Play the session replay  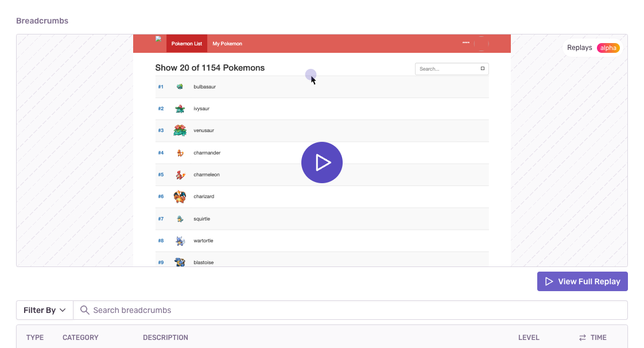coord(322,163)
